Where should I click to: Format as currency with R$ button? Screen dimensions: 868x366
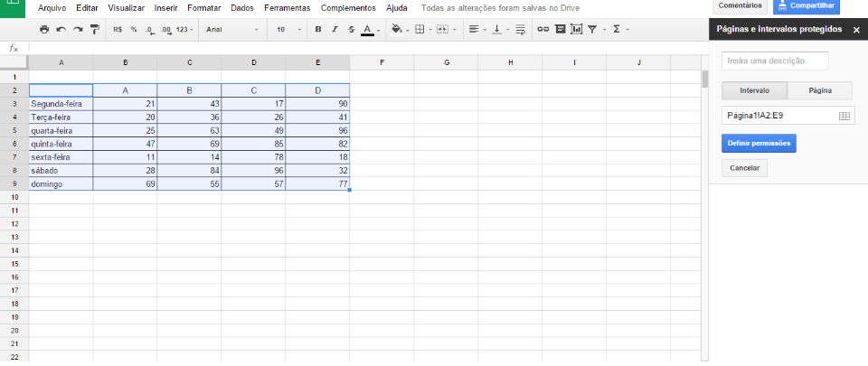118,30
